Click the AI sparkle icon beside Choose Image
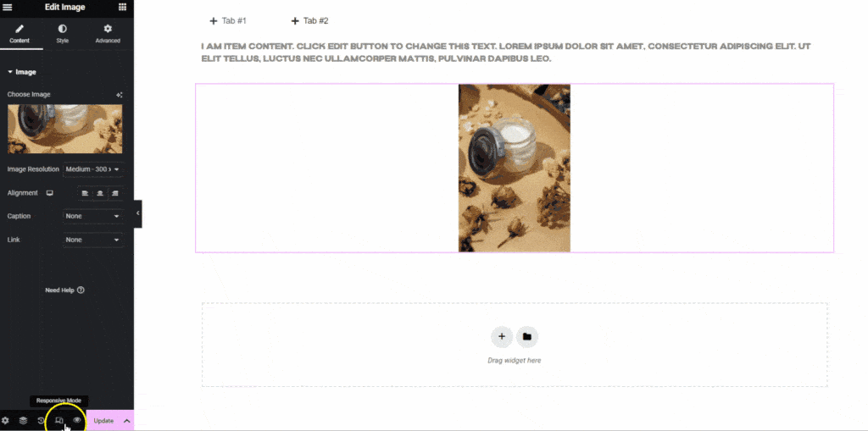Image resolution: width=868 pixels, height=431 pixels. (x=119, y=95)
